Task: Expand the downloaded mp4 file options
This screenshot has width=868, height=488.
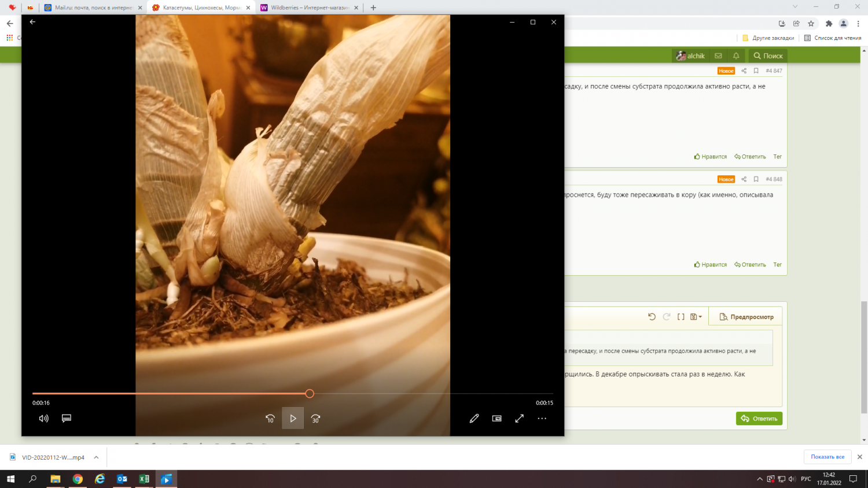Action: pyautogui.click(x=96, y=457)
